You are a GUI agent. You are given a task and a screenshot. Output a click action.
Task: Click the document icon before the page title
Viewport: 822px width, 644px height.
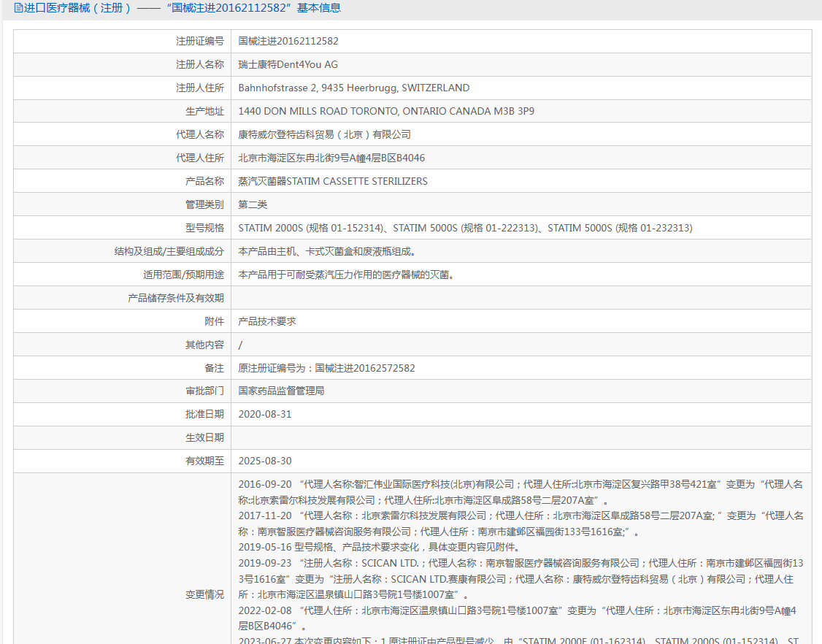(18, 8)
